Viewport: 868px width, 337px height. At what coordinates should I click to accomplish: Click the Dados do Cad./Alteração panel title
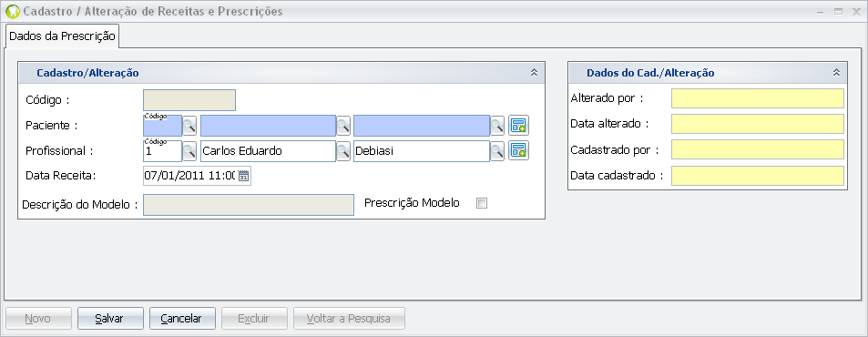pyautogui.click(x=650, y=73)
